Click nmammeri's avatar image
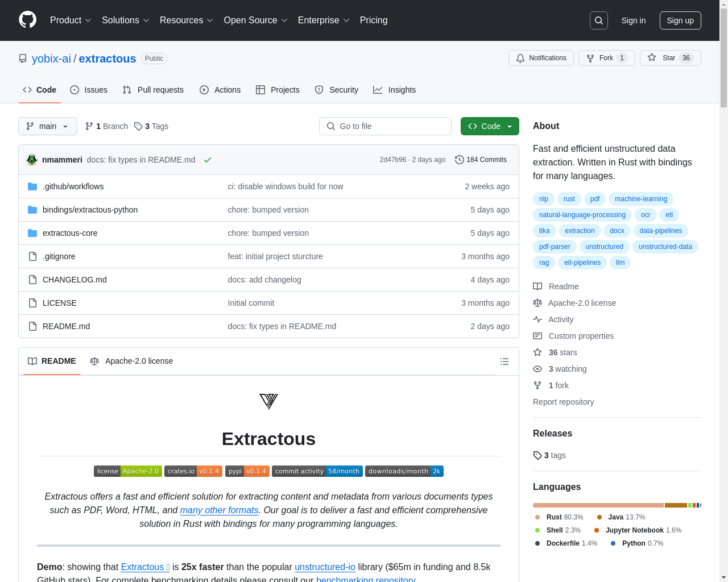The width and height of the screenshot is (728, 582). click(x=32, y=160)
